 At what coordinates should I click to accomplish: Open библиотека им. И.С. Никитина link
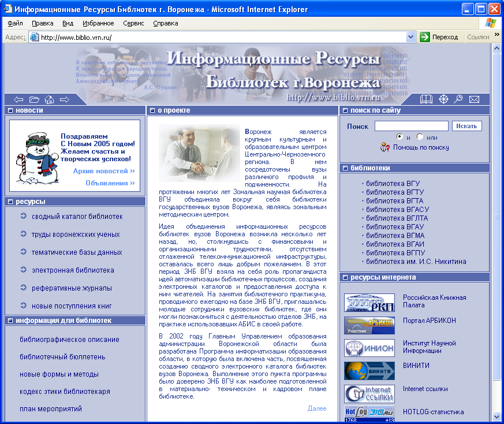416,262
